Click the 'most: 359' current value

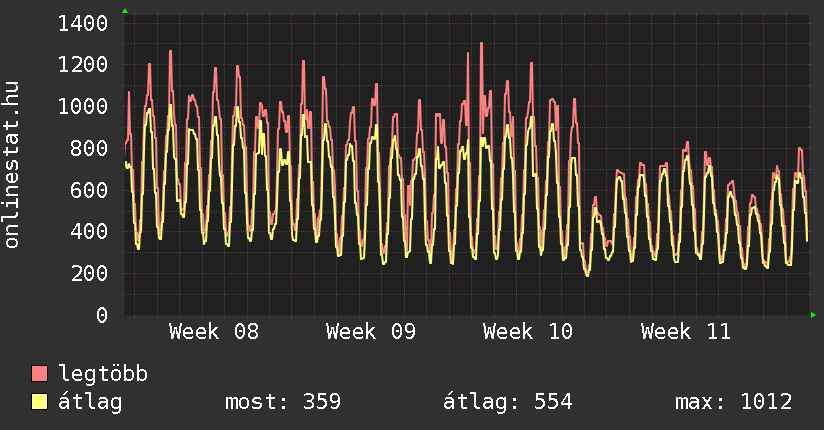[x=283, y=402]
